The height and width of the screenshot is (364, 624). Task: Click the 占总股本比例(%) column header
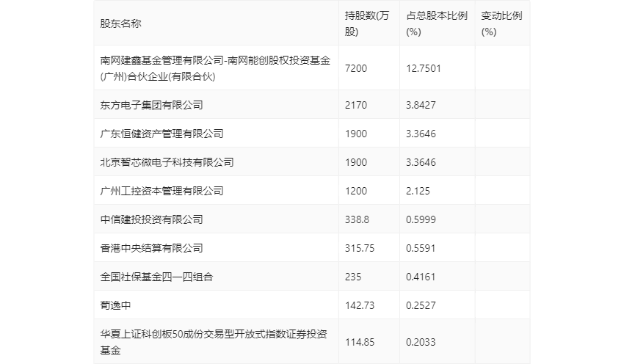click(437, 23)
